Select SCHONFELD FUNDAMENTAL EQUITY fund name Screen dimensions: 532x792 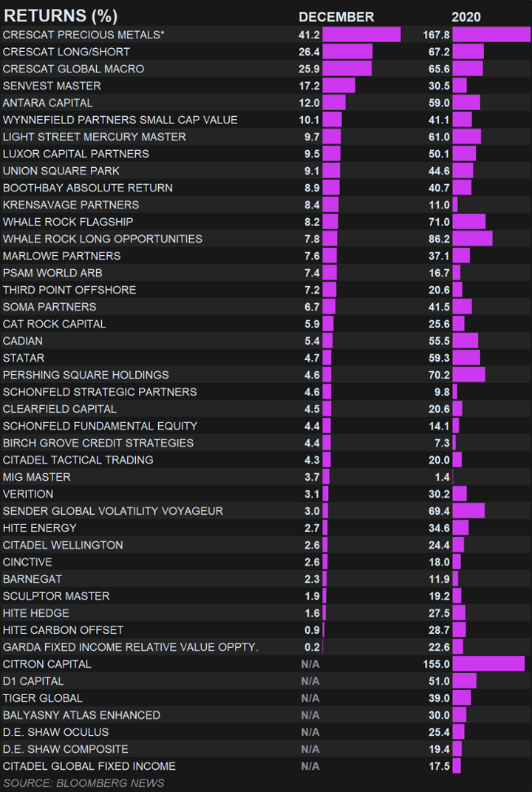100,426
